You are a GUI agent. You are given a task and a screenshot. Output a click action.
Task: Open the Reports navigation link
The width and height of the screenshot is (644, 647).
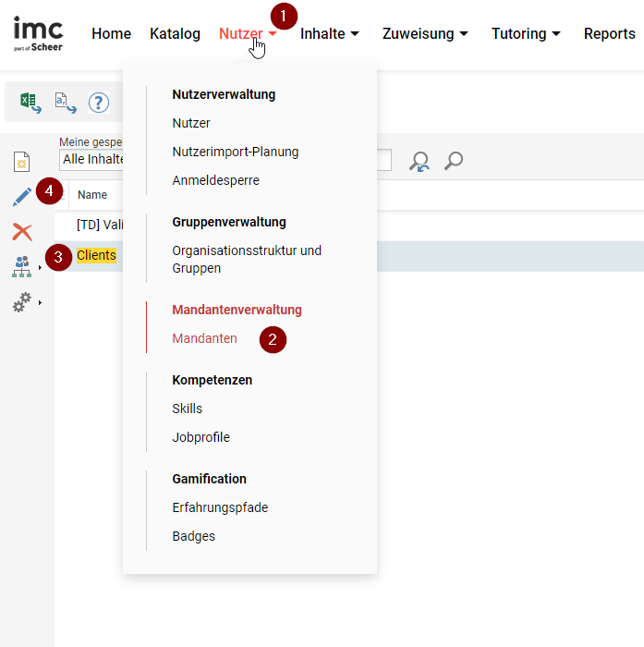pos(609,34)
